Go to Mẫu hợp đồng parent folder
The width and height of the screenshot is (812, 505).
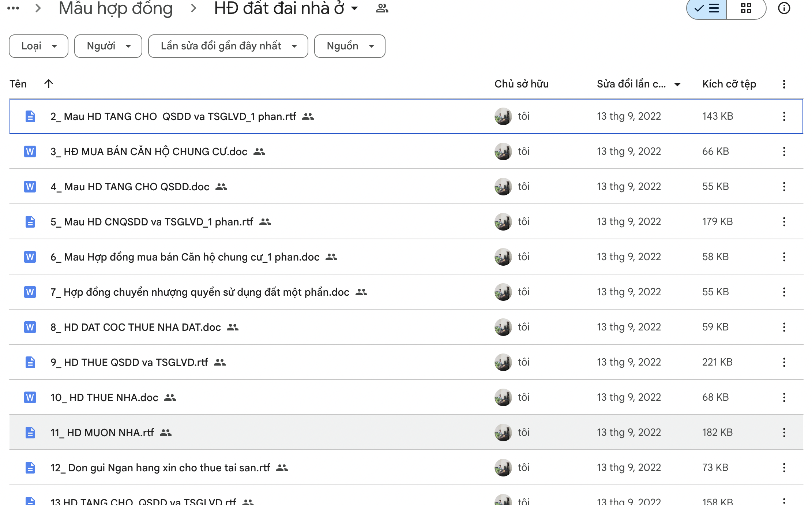point(116,8)
